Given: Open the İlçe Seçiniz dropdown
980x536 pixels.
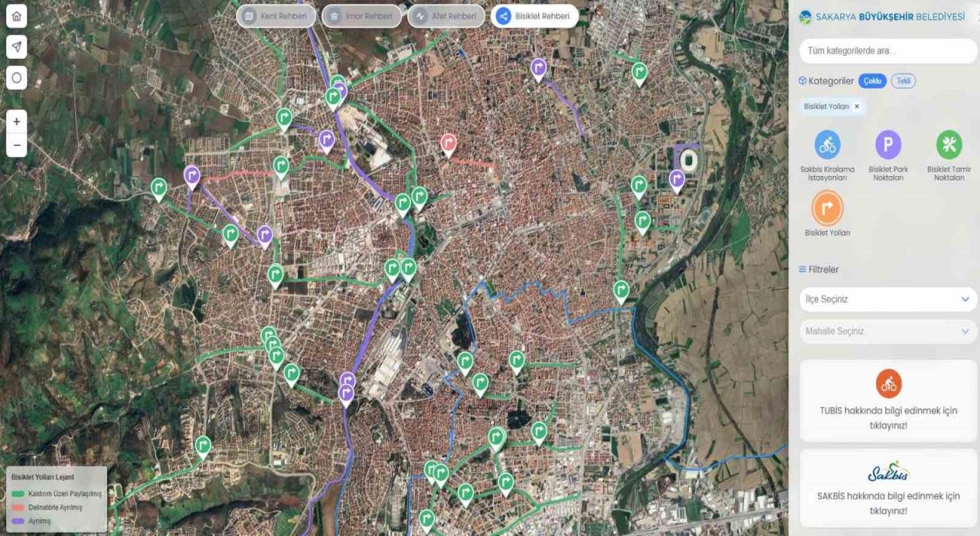Looking at the screenshot, I should pos(888,299).
